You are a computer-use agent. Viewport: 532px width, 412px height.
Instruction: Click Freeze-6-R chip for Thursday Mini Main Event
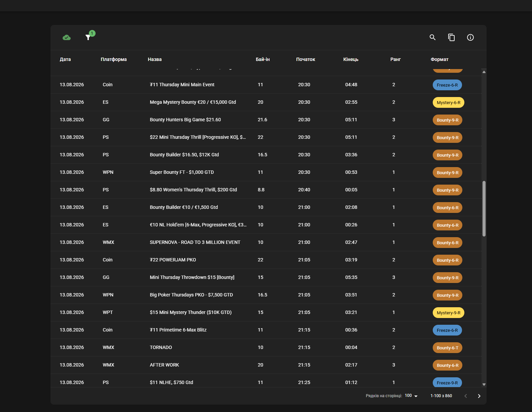[x=447, y=85]
